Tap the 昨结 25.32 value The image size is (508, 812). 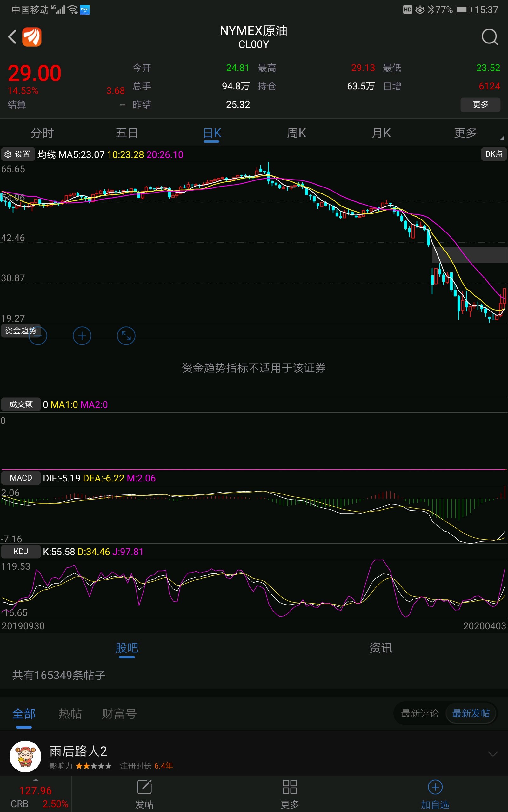[238, 105]
